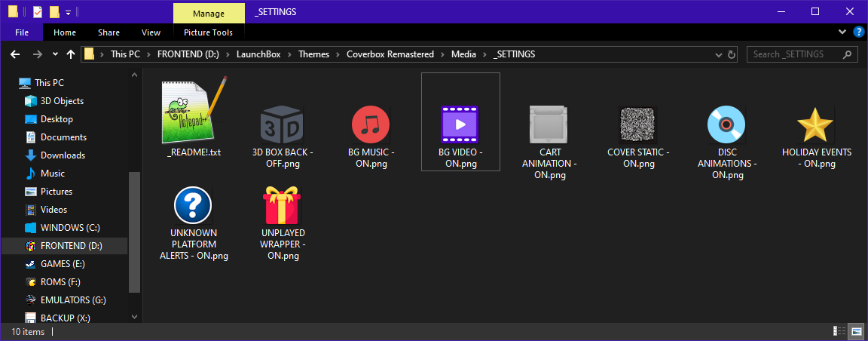This screenshot has width=868, height=341.
Task: Click the _SETTINGS address bar segment
Action: pyautogui.click(x=513, y=54)
